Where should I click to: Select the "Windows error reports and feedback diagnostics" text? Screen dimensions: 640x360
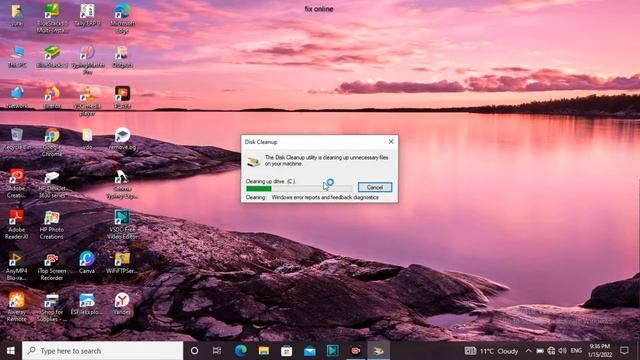click(325, 198)
